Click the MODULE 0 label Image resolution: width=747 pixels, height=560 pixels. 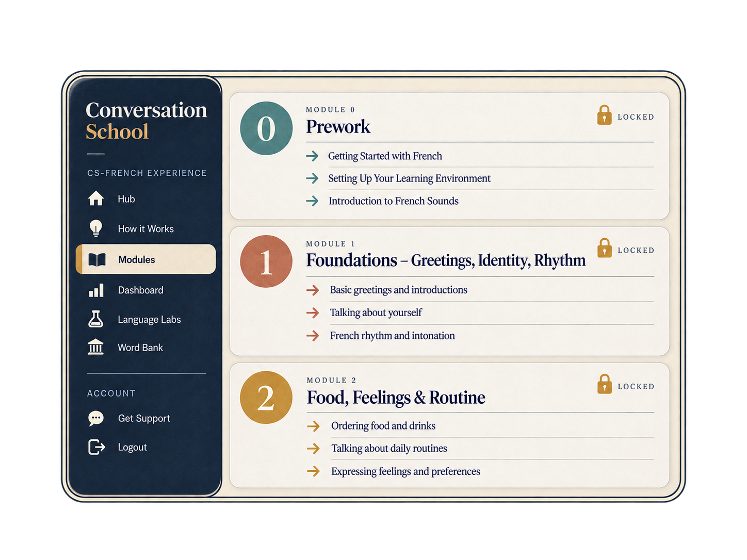pos(331,109)
